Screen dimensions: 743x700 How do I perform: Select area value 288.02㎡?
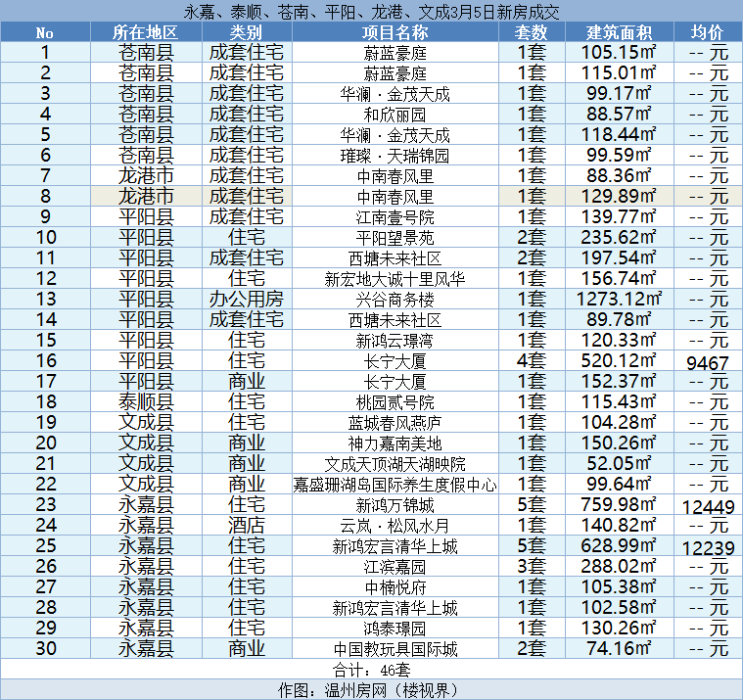[619, 566]
